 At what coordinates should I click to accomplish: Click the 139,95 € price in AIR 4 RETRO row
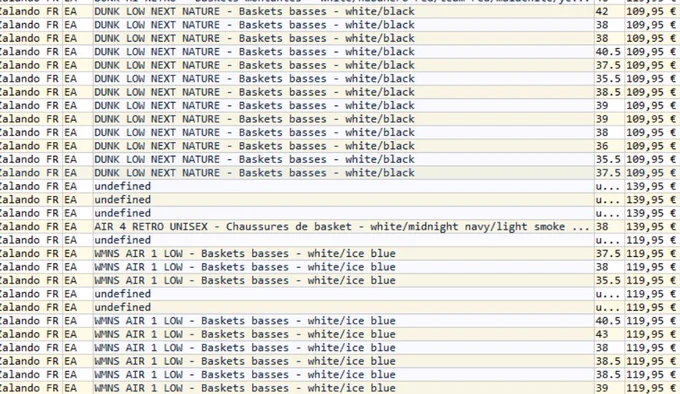point(651,227)
